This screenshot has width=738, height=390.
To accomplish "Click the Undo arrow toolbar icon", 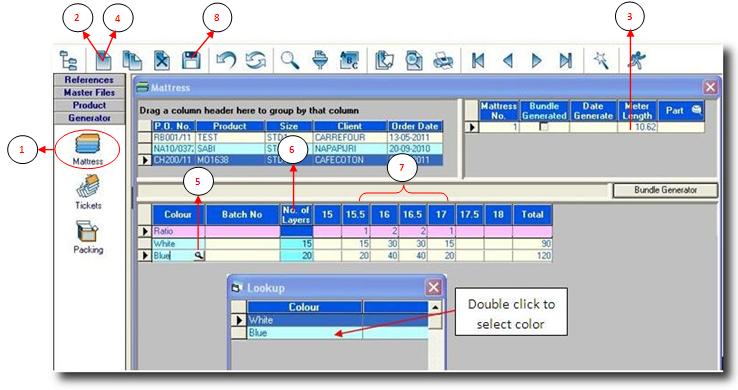I will coord(226,60).
